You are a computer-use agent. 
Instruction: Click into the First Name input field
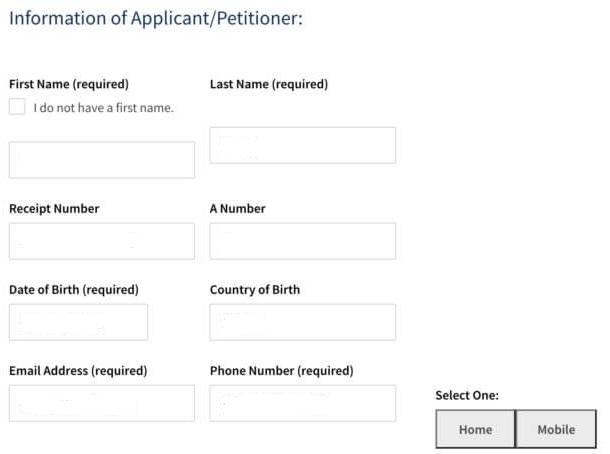click(x=102, y=160)
